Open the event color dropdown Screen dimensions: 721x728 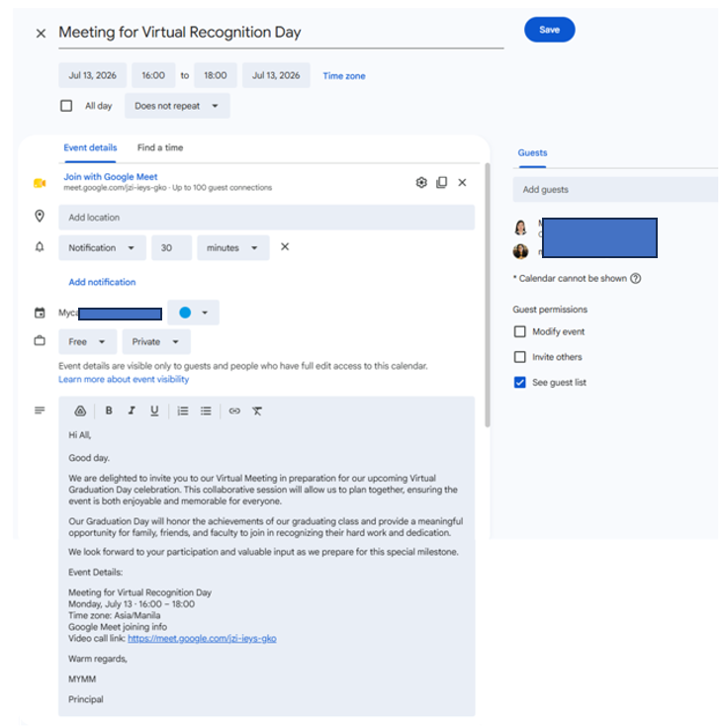193,313
